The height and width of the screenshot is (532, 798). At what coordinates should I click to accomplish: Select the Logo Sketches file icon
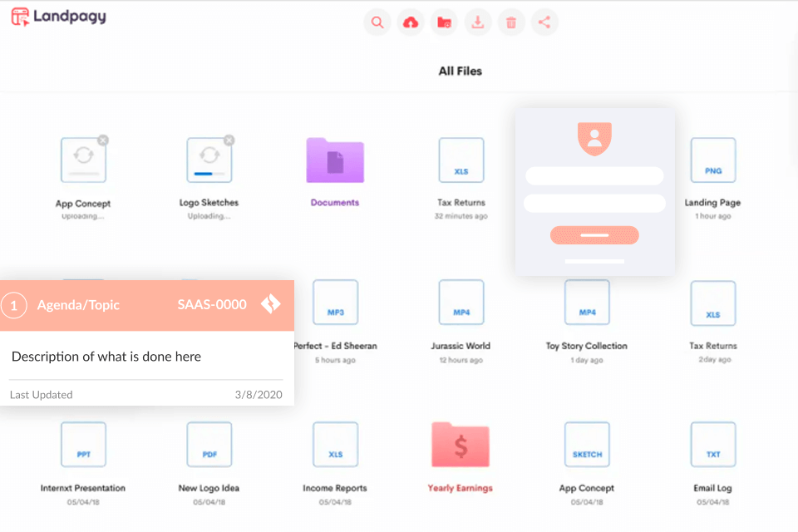[209, 160]
